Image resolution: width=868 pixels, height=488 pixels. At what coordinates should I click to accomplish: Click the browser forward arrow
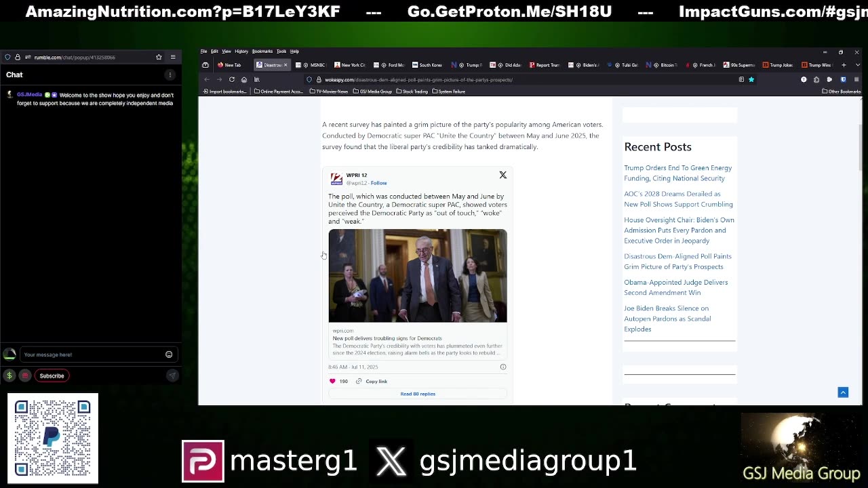219,79
